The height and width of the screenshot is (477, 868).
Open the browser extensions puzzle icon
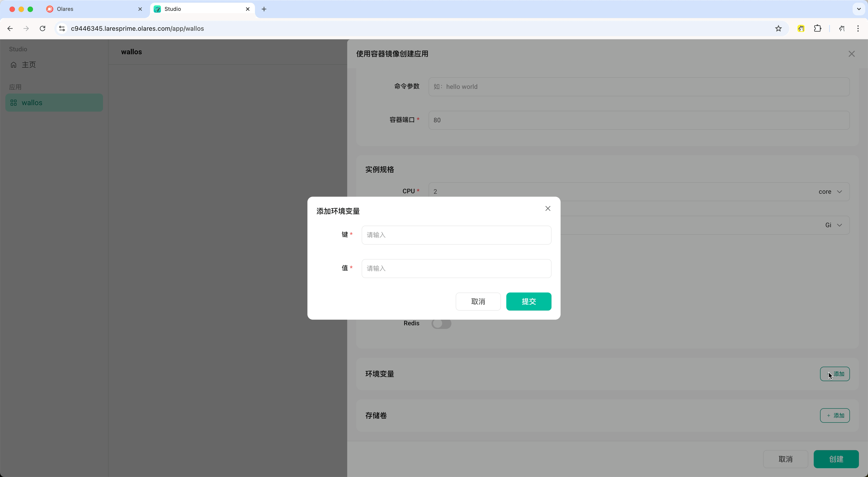pos(818,29)
